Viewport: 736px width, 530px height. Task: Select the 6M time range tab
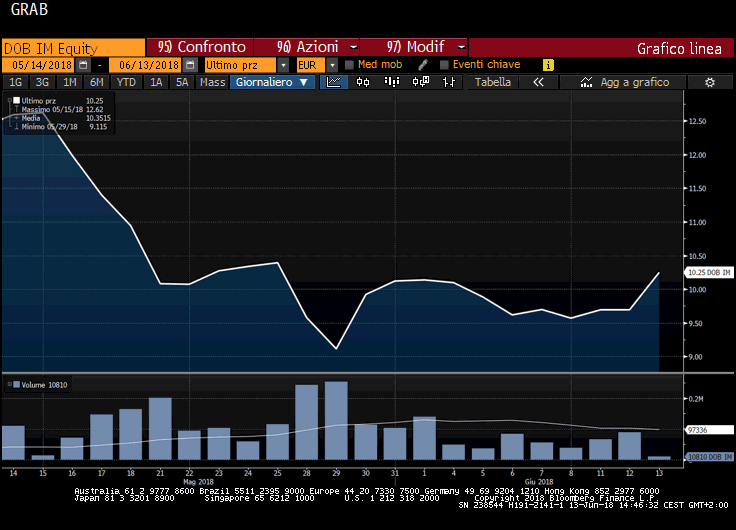(x=96, y=82)
